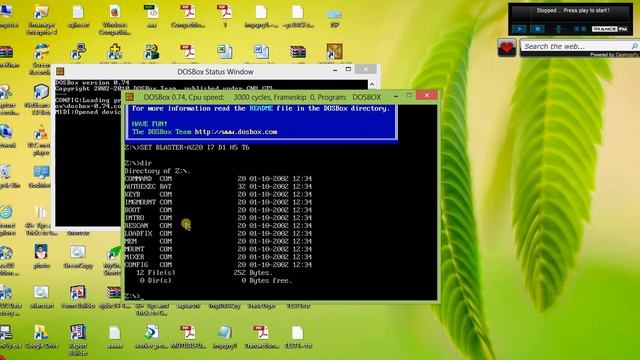Viewport: 640px width, 360px height.
Task: Adjust the volume slider in the radio widget
Action: click(x=559, y=29)
